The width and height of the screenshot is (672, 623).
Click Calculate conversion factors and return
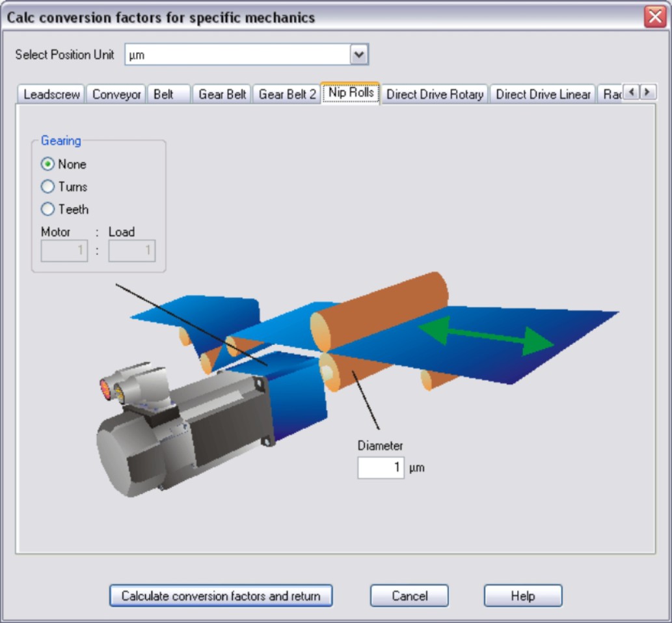[x=221, y=596]
